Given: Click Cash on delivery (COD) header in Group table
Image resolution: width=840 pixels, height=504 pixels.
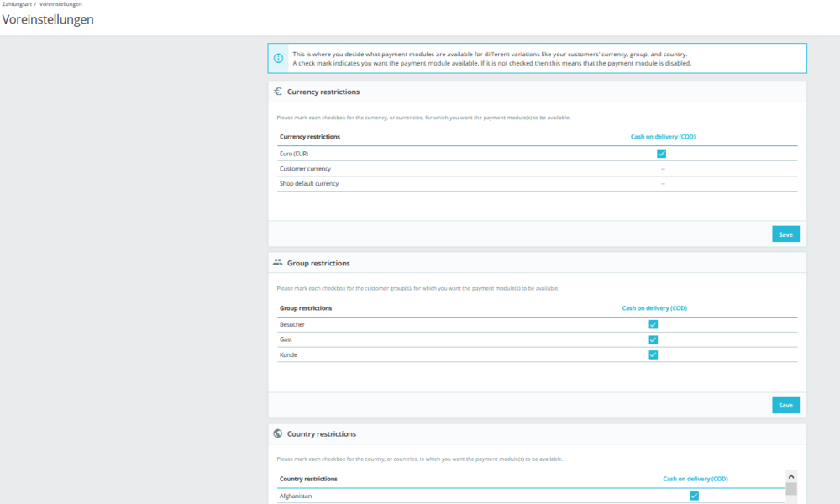Looking at the screenshot, I should (654, 308).
